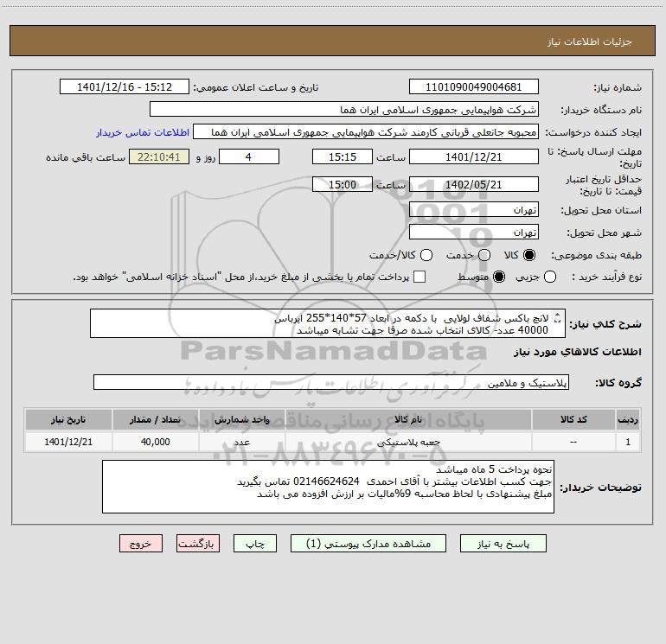Viewport: 666px width, 644px height.
Task: Click the واحد شمارش column header
Action: 241,420
